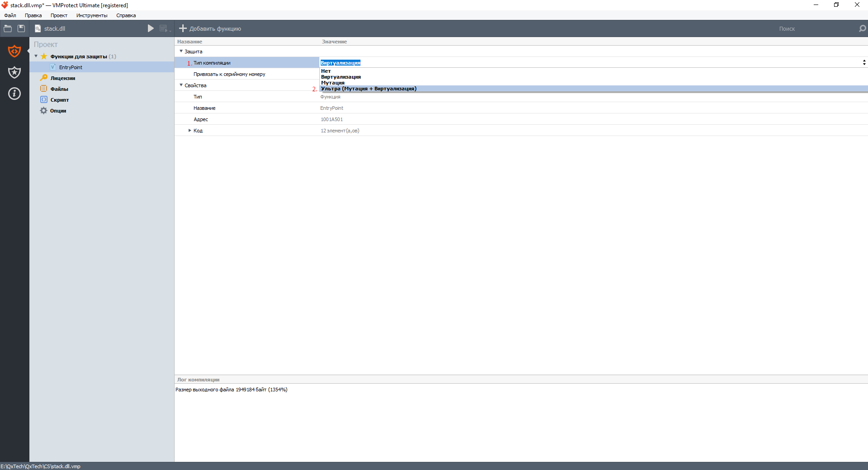
Task: Collapse Функции для защиты tree node
Action: click(x=36, y=56)
